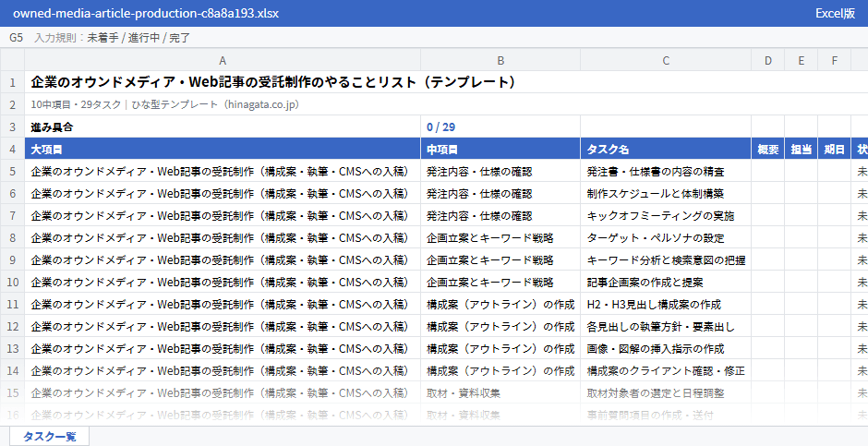Click the cell 制作スケジュールと体制構築

[666, 193]
